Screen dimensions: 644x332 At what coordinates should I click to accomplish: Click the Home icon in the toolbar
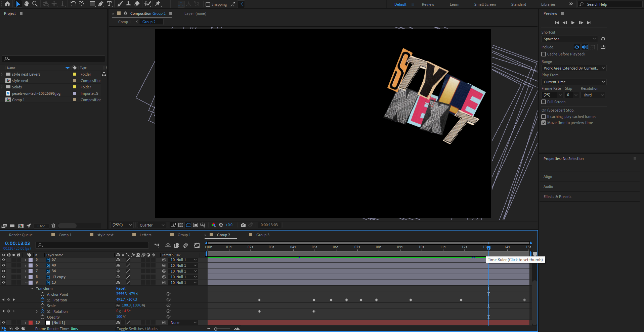point(7,4)
